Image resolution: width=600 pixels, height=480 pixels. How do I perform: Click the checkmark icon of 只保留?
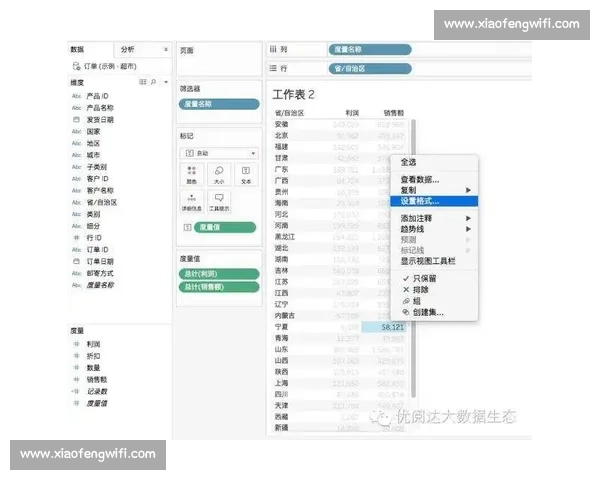tap(406, 278)
